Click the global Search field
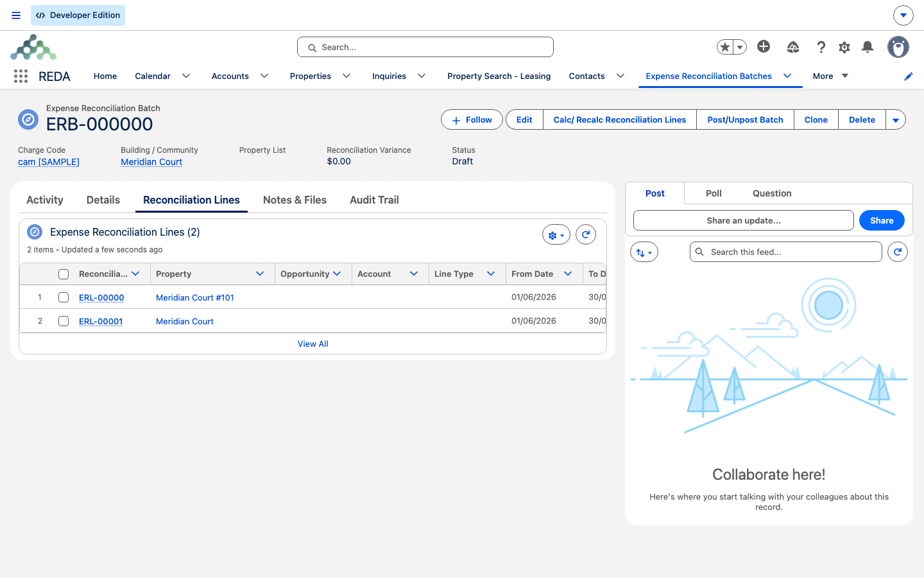 pyautogui.click(x=425, y=47)
